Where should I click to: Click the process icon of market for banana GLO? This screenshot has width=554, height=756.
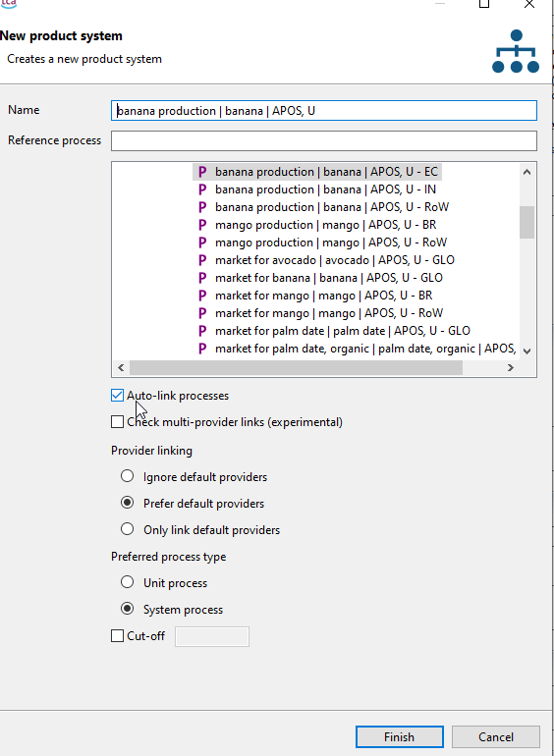click(202, 278)
